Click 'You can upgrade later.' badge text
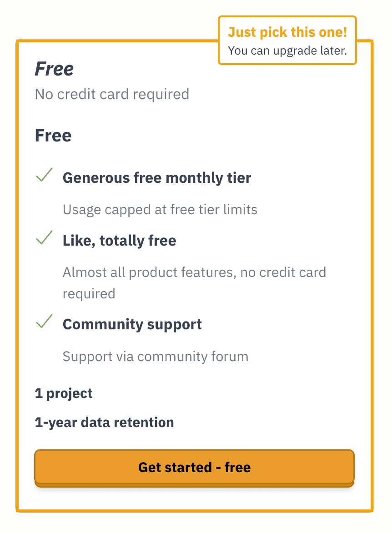392x534 pixels. tap(287, 50)
